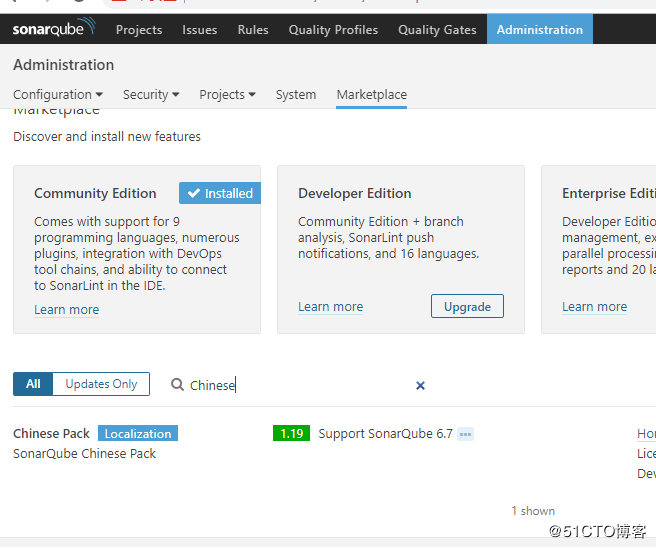Click the green 1.19 version badge
This screenshot has height=548, width=656.
pyautogui.click(x=291, y=433)
